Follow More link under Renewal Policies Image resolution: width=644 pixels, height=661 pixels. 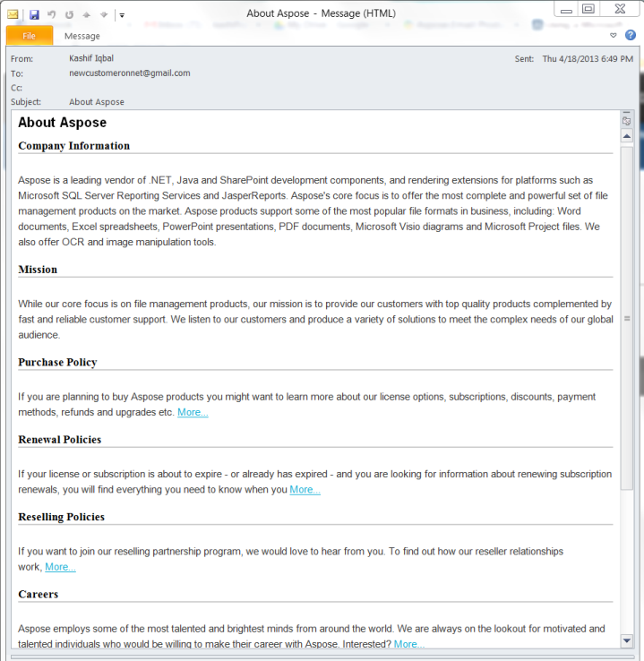[x=305, y=489]
